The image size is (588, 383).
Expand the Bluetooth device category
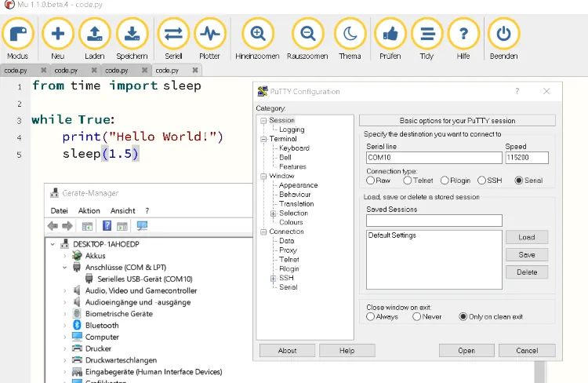tap(65, 325)
